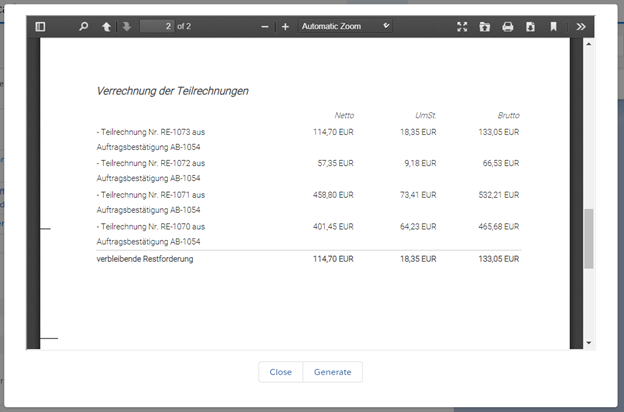Toggle the PDF sidebar panel
Screen dimensions: 624x412
(x=40, y=26)
